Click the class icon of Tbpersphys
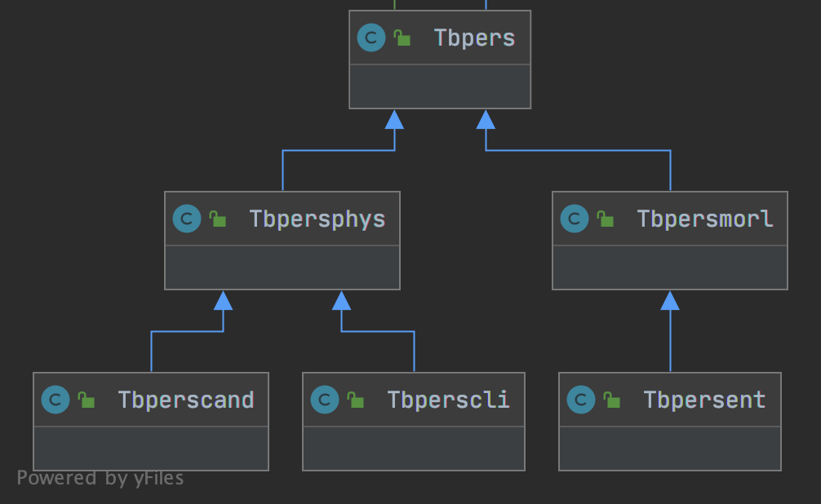821x504 pixels. [x=187, y=219]
